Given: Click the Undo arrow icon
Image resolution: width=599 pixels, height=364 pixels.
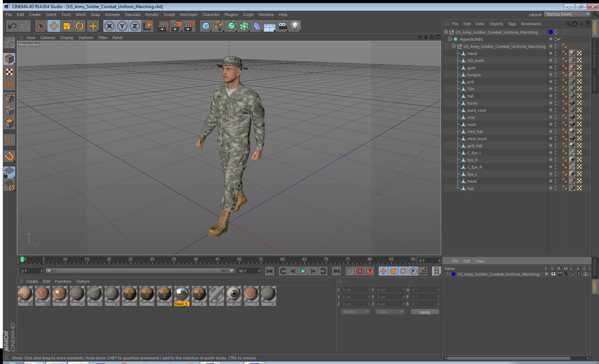Looking at the screenshot, I should (x=12, y=26).
